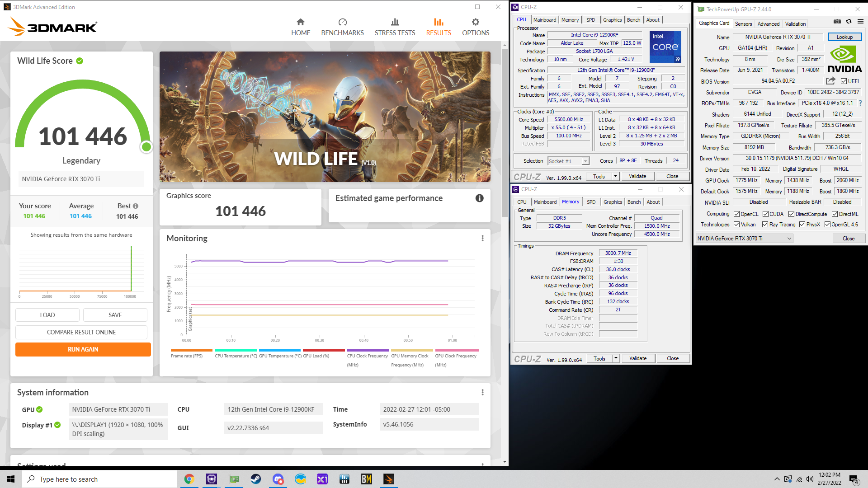
Task: Open Discord from the taskbar
Action: (x=278, y=479)
